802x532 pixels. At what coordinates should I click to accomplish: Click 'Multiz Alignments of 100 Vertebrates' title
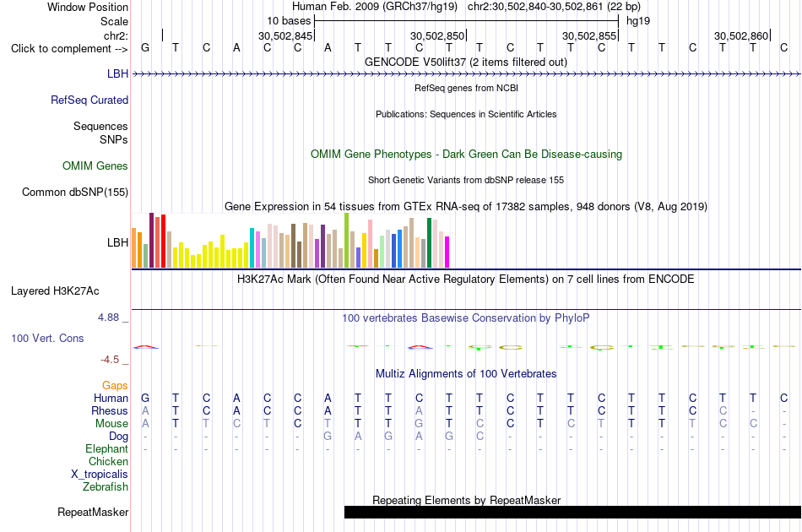[466, 374]
